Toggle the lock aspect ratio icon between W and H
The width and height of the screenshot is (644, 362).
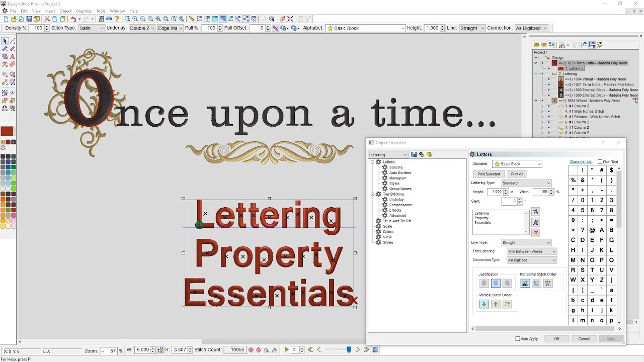pyautogui.click(x=161, y=350)
